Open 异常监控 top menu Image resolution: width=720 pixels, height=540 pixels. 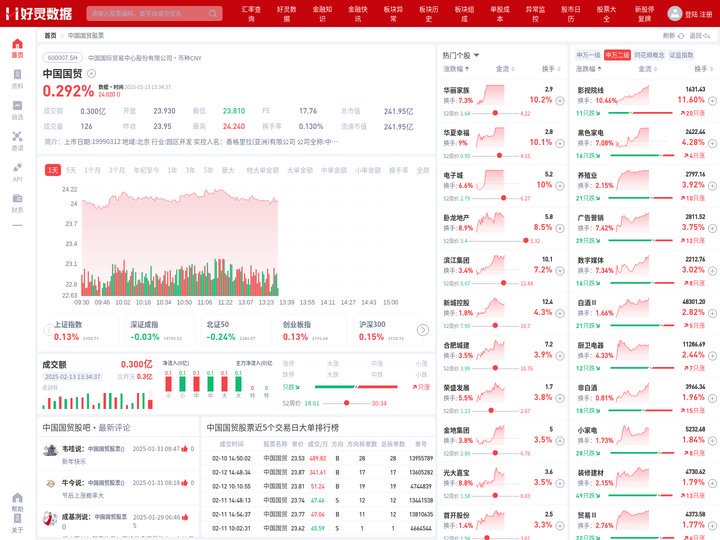535,13
